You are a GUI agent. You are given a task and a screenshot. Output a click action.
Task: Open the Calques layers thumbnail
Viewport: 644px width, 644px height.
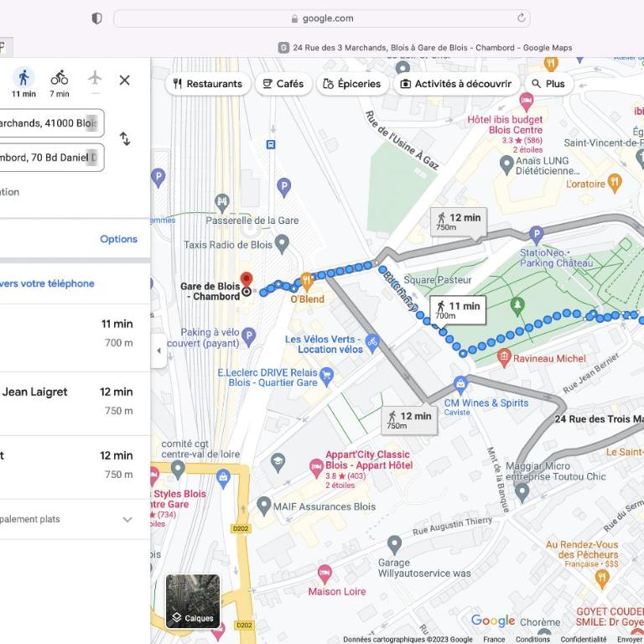193,601
